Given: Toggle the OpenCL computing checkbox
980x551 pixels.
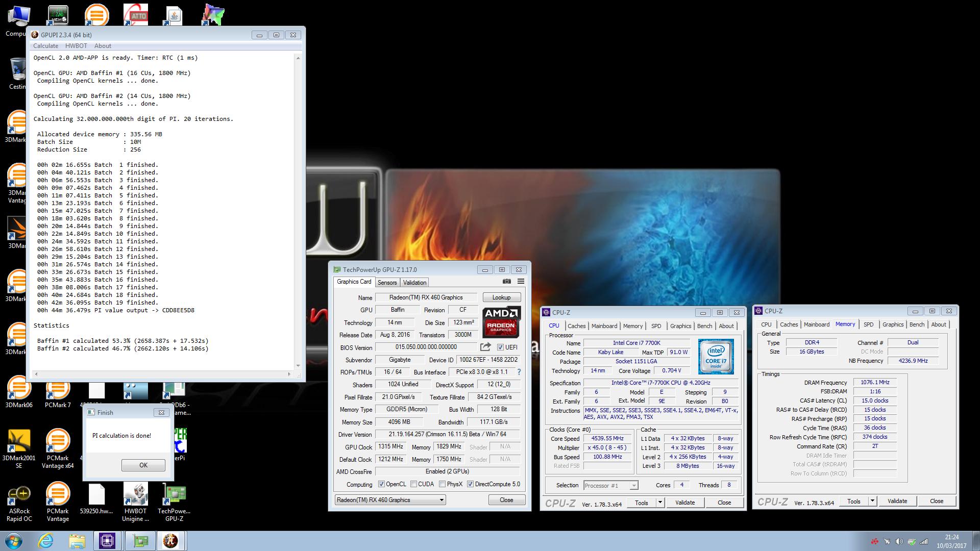Looking at the screenshot, I should coord(381,484).
